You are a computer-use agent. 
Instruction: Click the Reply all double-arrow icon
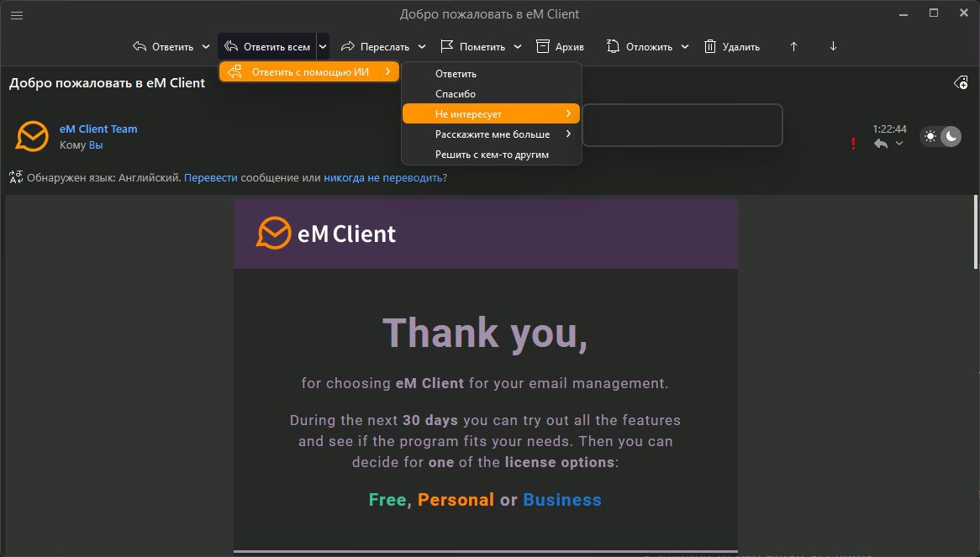231,46
